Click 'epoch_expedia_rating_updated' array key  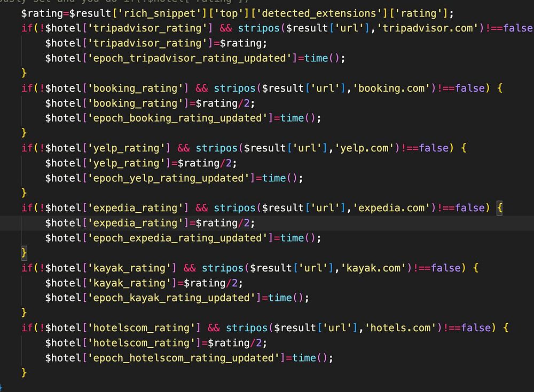click(178, 238)
